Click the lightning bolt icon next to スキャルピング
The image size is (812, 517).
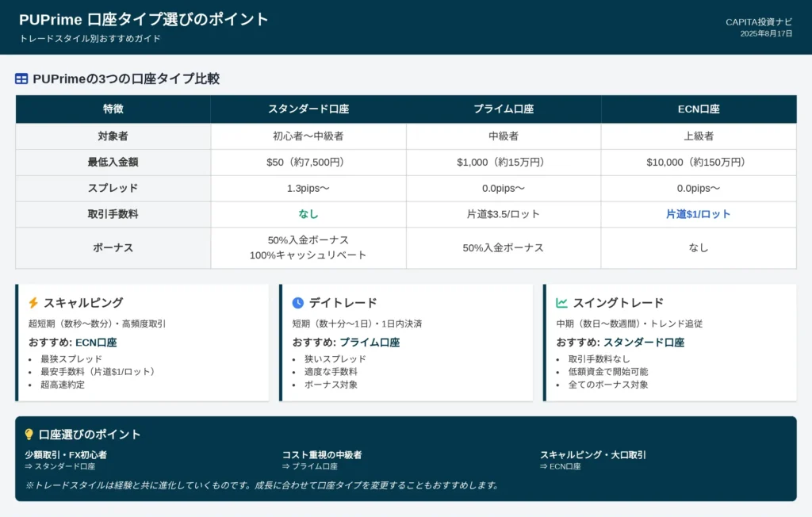(x=33, y=303)
